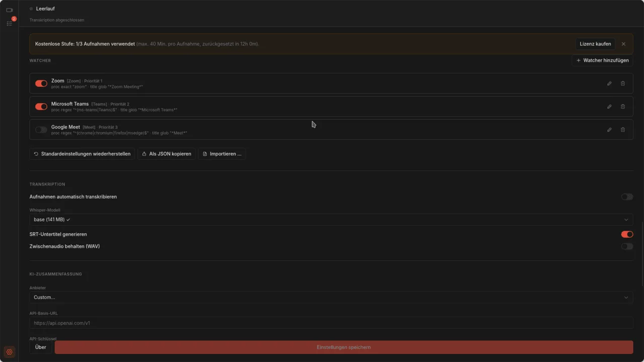644x362 pixels.
Task: Click the KI-ZUSAMMENFASSUNG section heading
Action: [56, 274]
